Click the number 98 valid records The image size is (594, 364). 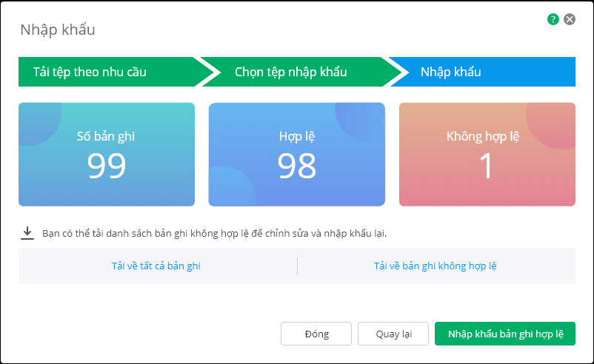[296, 166]
